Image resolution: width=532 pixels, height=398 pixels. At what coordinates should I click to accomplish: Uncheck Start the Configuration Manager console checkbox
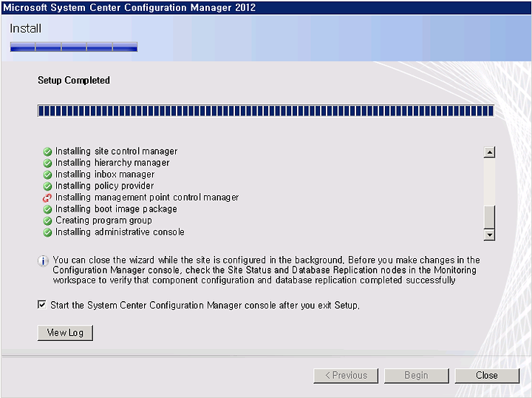[41, 305]
